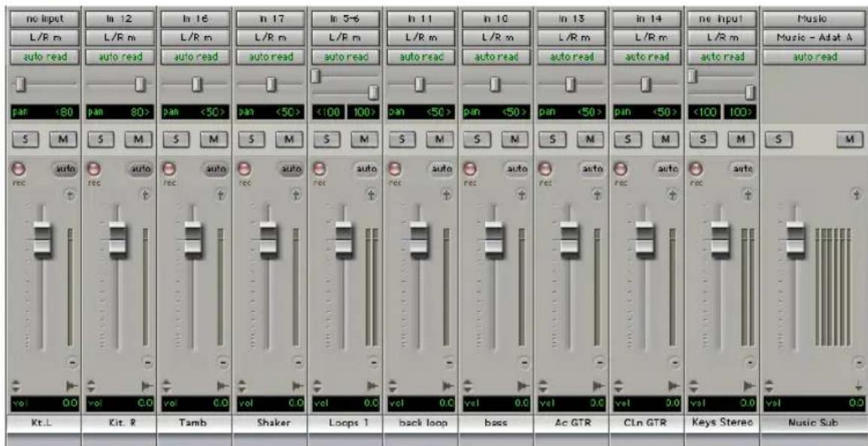
Task: Click the minus circle under Keys Stereo meters
Action: [751, 363]
